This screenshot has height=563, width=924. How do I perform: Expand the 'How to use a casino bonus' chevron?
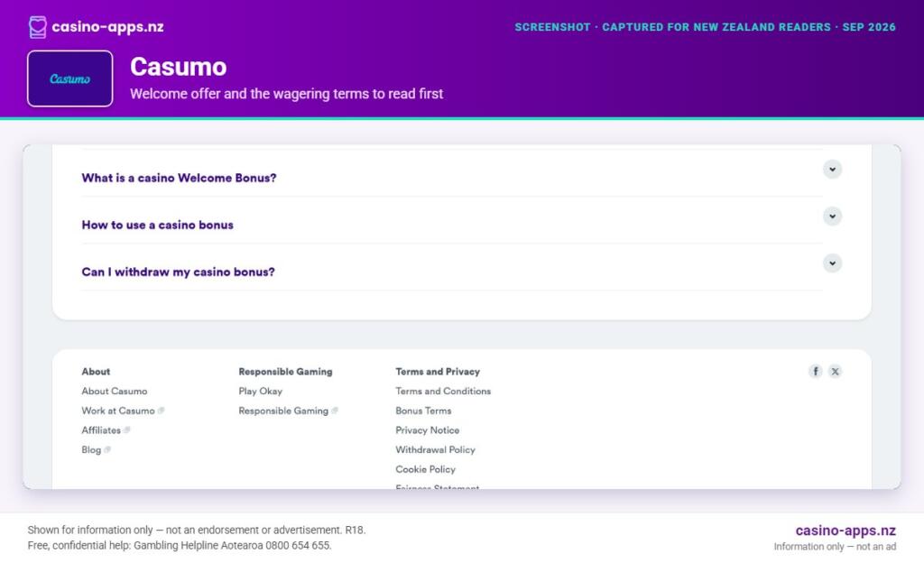tap(832, 217)
